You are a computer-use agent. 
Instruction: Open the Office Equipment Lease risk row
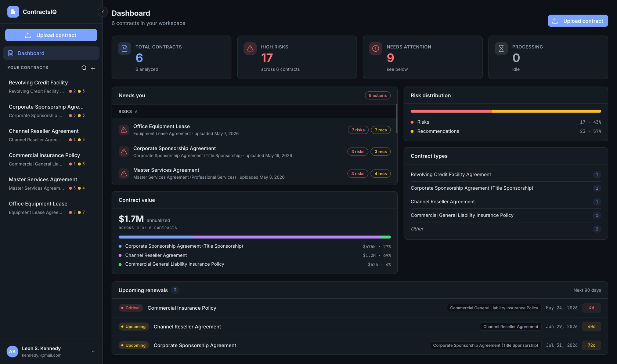254,130
